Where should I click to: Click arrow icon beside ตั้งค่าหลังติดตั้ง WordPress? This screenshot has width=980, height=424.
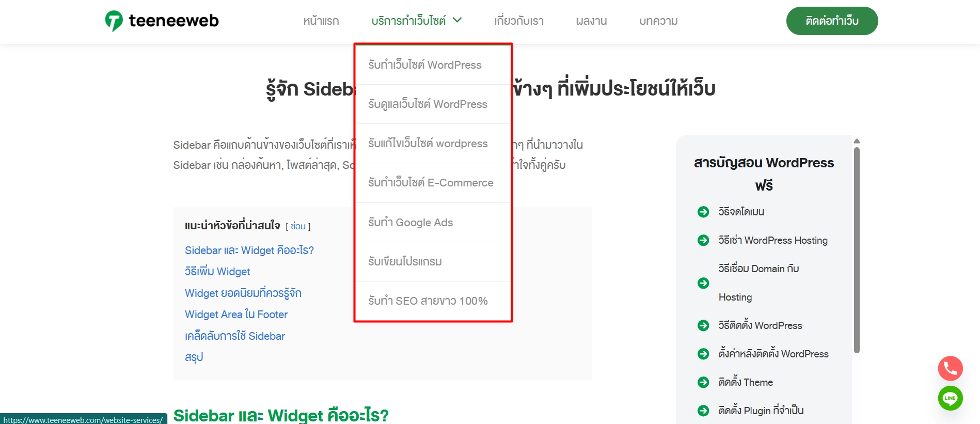pos(703,354)
